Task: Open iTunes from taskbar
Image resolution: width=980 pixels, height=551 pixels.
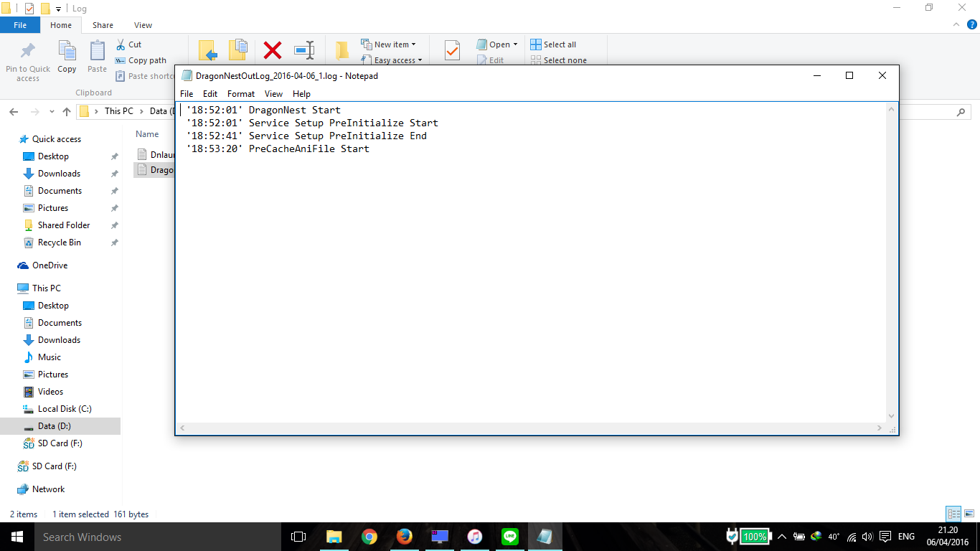Action: click(475, 537)
